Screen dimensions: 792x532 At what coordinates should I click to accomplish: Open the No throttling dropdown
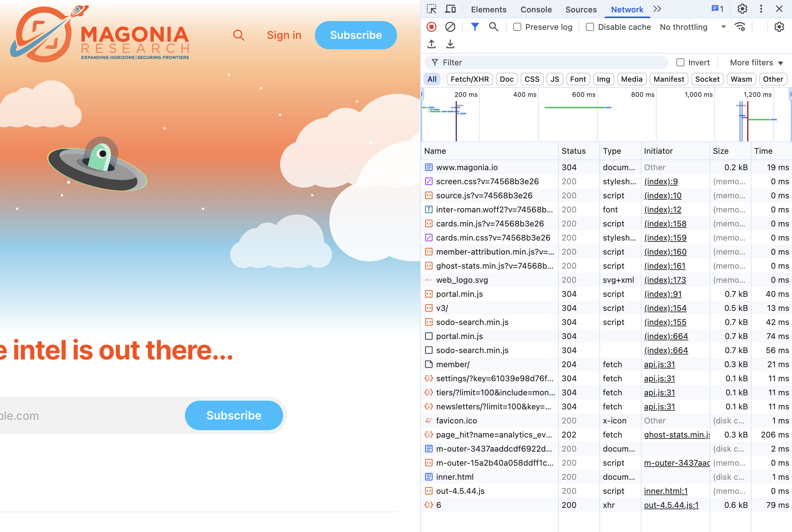692,27
